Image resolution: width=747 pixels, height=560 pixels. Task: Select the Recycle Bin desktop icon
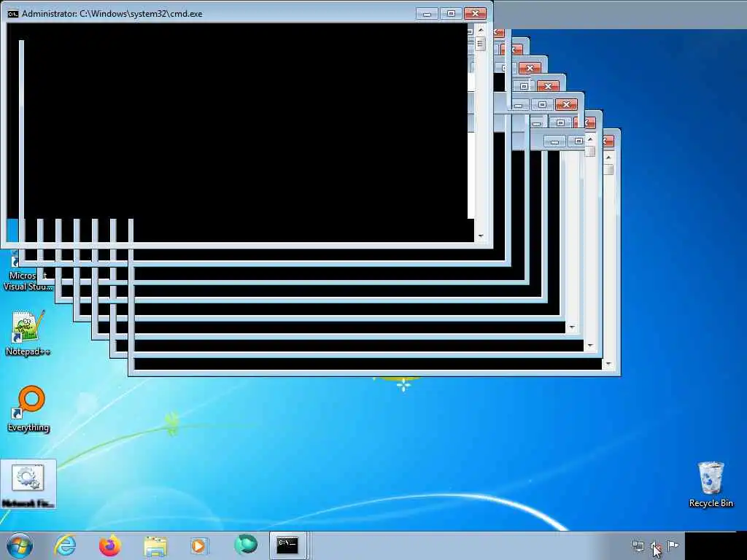click(x=711, y=484)
